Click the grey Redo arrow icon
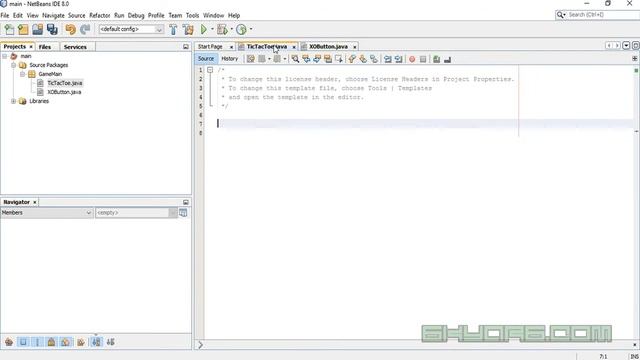Screen dimensions: 640x360 pos(85,29)
